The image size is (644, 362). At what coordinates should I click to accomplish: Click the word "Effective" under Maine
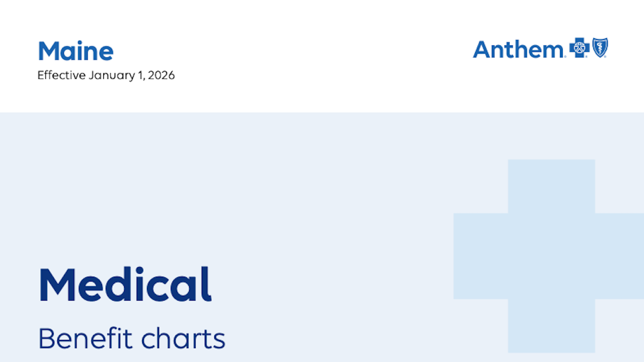point(61,76)
